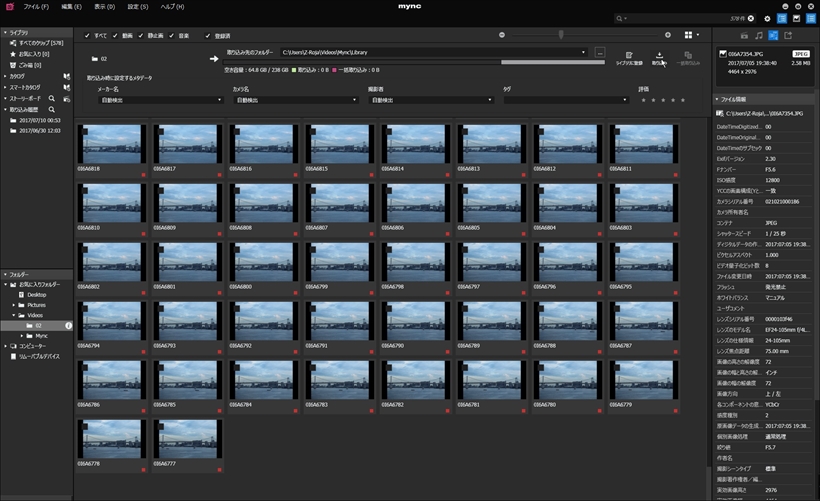Screen dimensions: 820x501
Task: Collapse the ライブラリ section
Action: [5, 32]
